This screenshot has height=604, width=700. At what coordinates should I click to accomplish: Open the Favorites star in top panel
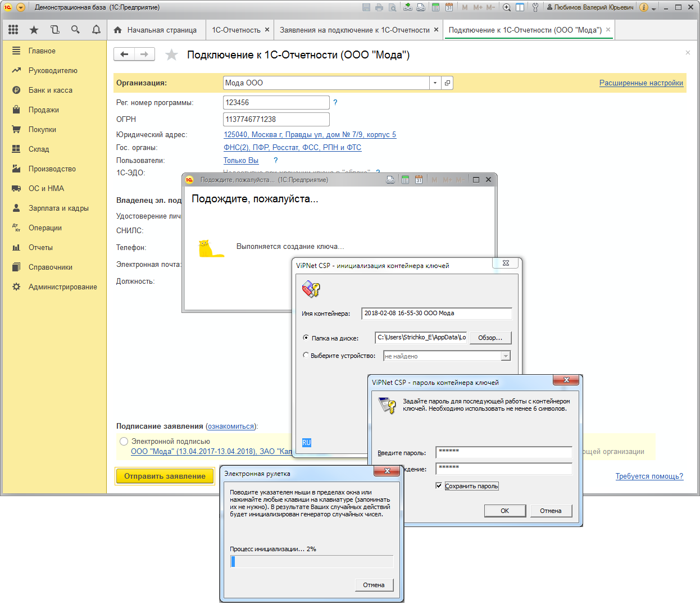tap(34, 30)
